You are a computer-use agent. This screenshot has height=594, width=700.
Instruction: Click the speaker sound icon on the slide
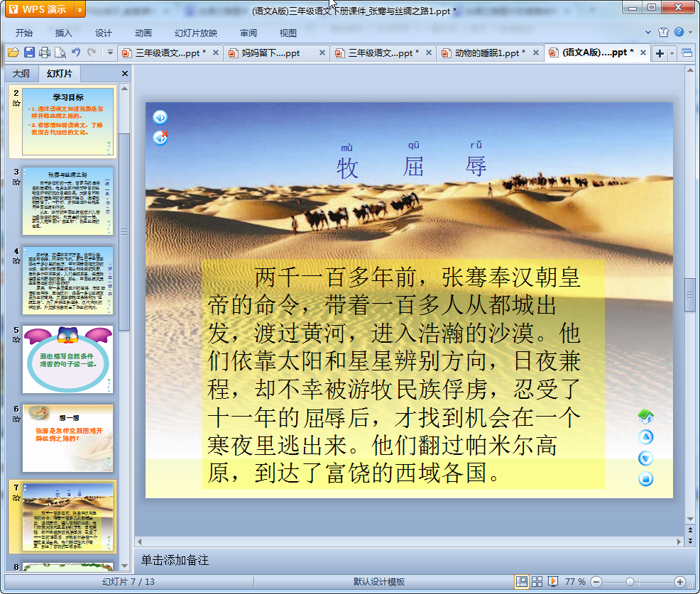(160, 118)
